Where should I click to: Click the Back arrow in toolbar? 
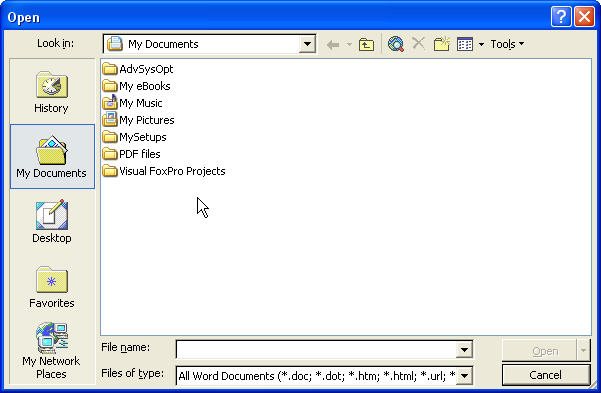click(x=333, y=44)
